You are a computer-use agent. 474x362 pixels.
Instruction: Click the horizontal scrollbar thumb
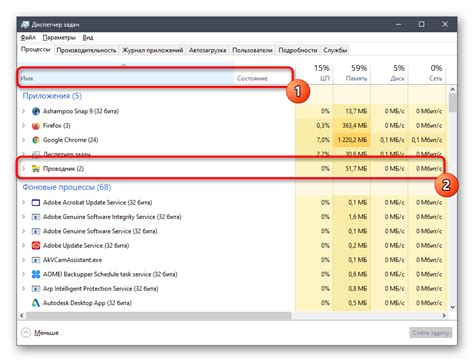click(159, 315)
